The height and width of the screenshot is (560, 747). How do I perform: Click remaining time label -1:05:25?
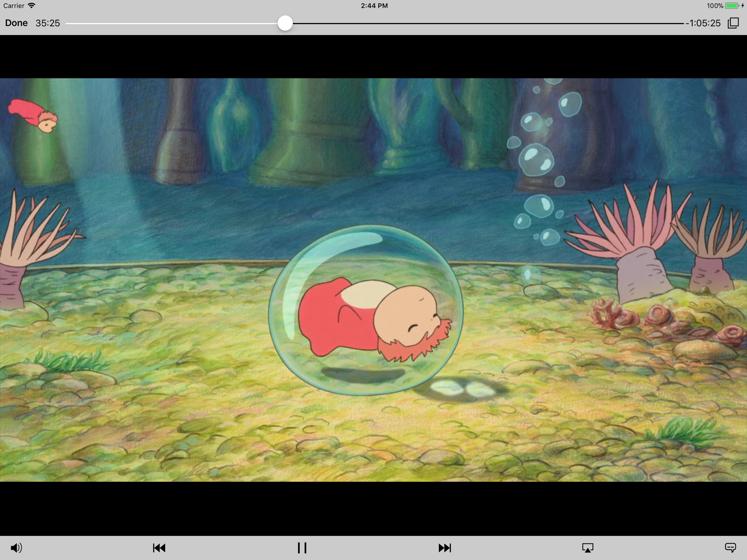[x=703, y=23]
